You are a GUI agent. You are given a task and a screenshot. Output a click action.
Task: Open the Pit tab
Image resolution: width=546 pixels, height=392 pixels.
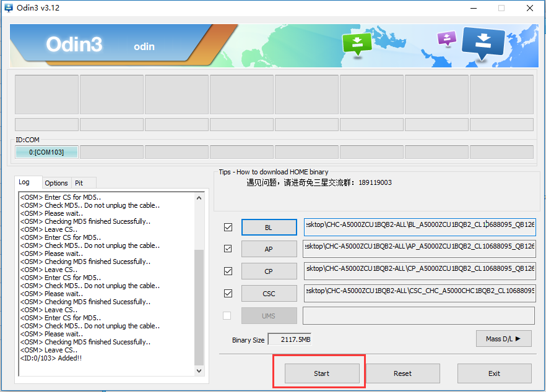pos(79,183)
